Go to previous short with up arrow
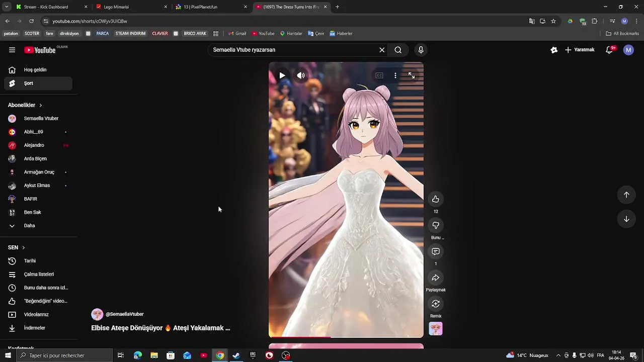644x362 pixels. (626, 195)
